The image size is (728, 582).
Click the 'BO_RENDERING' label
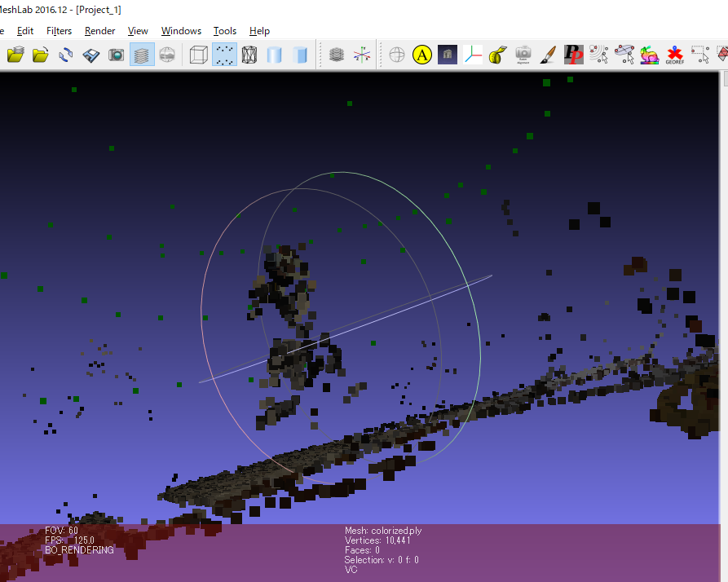(79, 550)
